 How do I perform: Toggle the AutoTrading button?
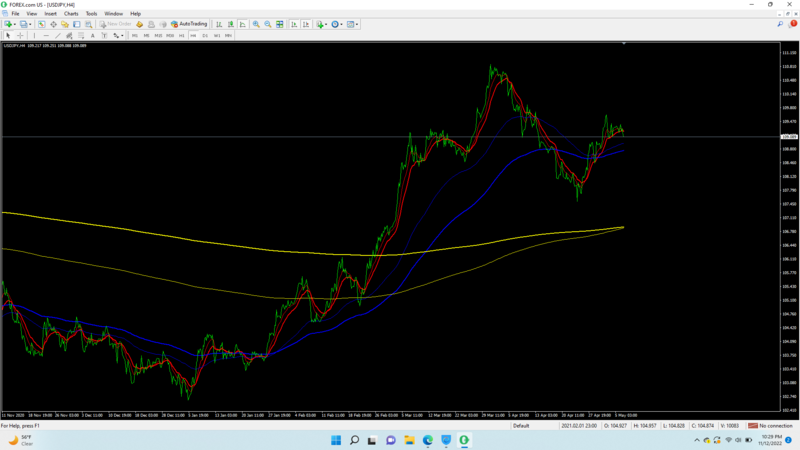tap(189, 24)
